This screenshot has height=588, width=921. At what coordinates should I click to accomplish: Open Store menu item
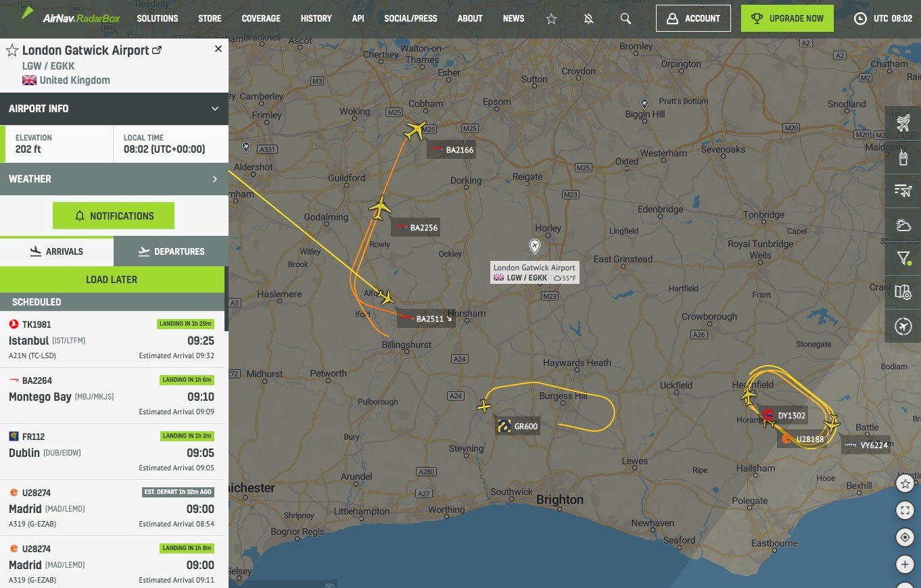click(x=210, y=18)
